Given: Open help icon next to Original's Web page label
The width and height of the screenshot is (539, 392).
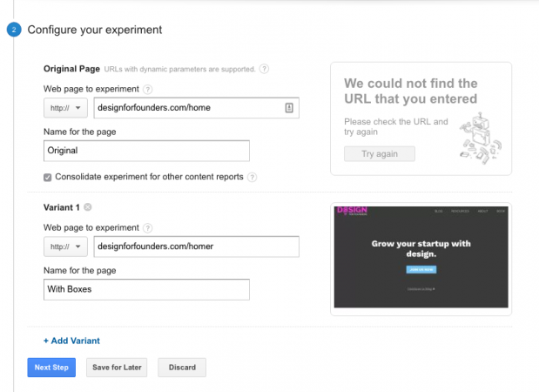Looking at the screenshot, I should click(x=147, y=90).
